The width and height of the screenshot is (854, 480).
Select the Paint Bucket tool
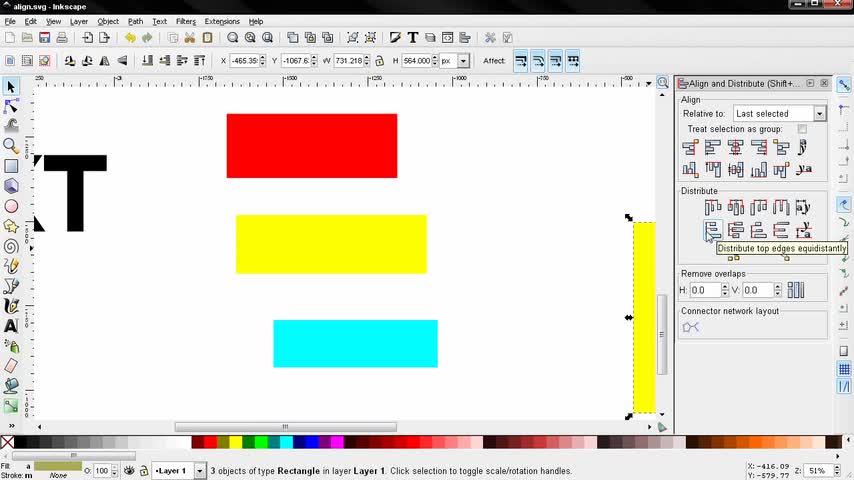tap(11, 386)
